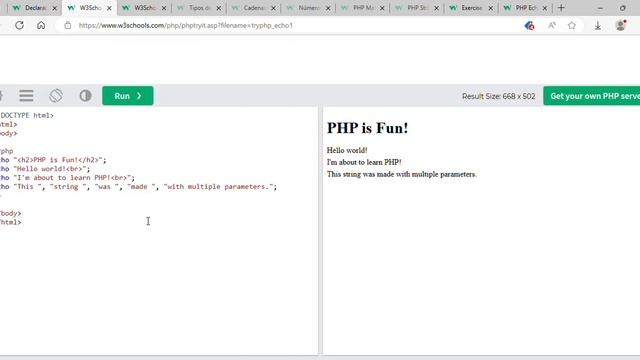Click the multiple parameters result line
Screen dimensions: 640x360
[x=401, y=174]
